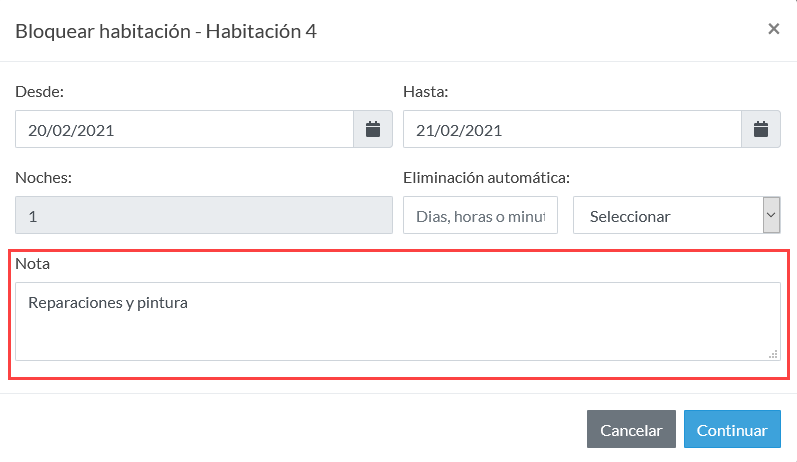The height and width of the screenshot is (462, 797).
Task: Click the chevron arrow on Seleccionar combo box
Action: [771, 215]
